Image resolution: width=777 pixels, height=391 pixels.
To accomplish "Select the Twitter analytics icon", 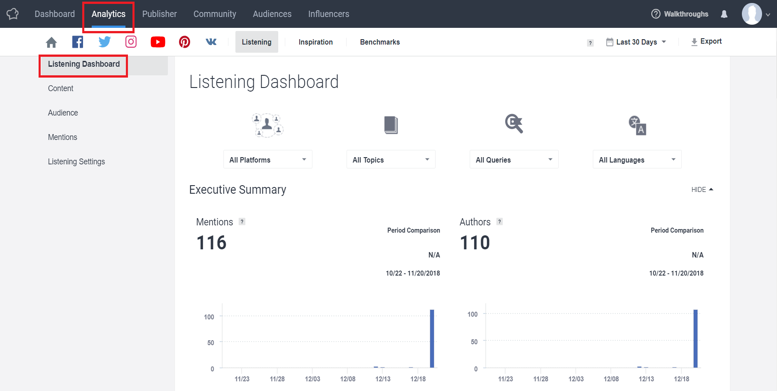I will coord(105,42).
